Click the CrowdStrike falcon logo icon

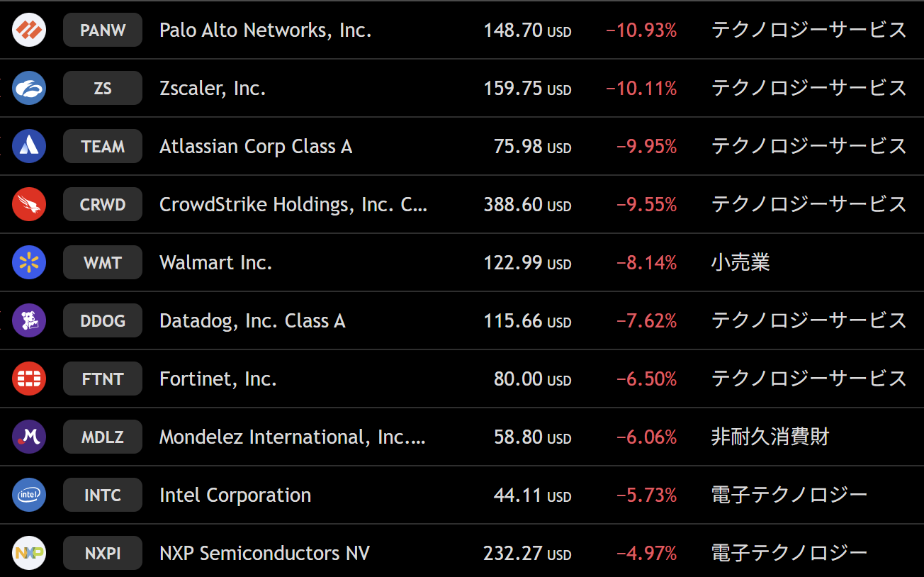[x=29, y=205]
